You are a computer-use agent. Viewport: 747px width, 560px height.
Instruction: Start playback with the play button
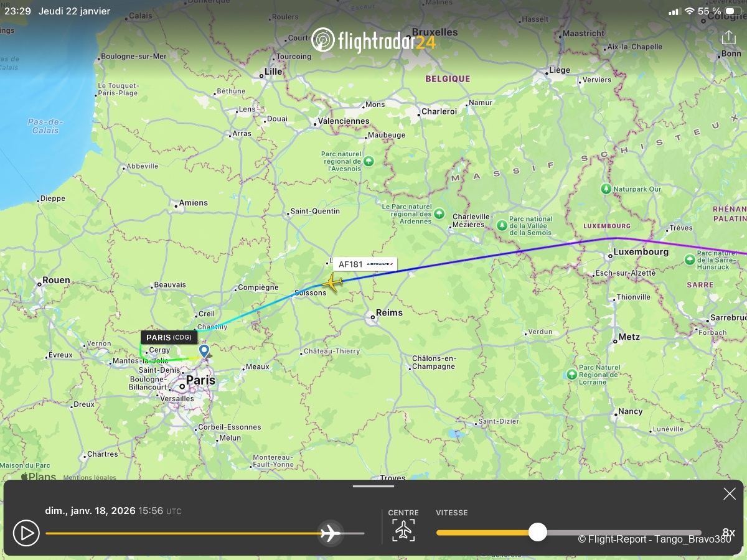26,533
